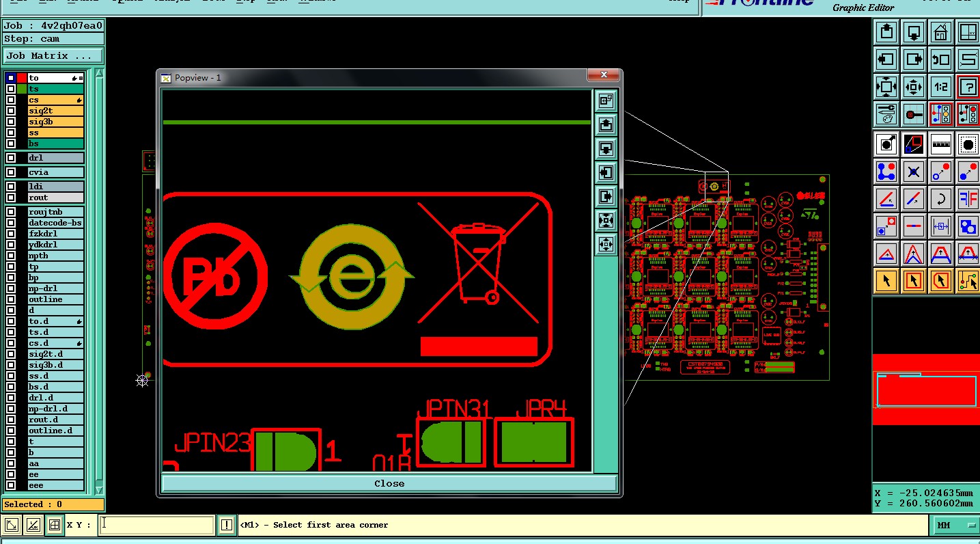Select the net select arrow tool

pyautogui.click(x=968, y=280)
